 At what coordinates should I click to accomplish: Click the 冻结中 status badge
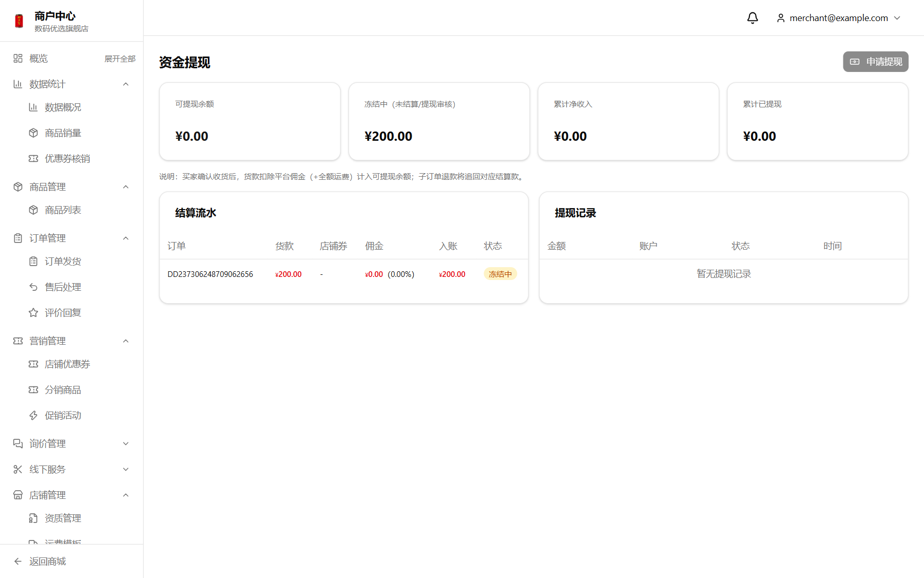point(500,274)
